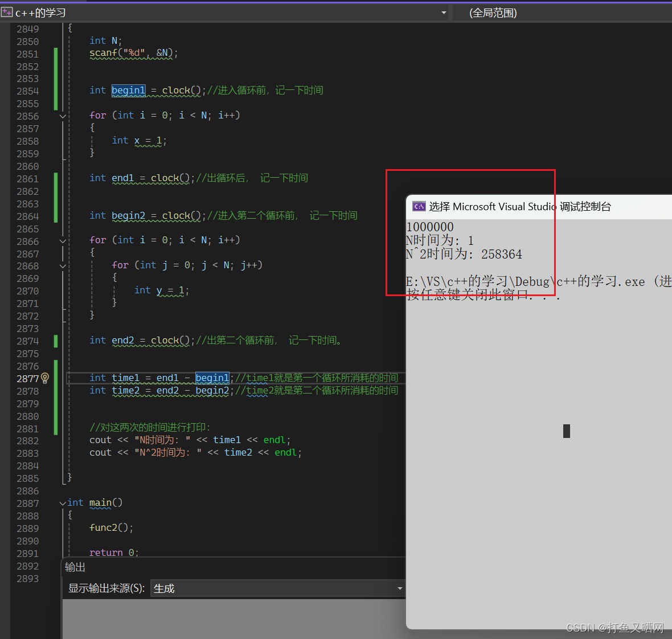Click 'int begin2 = clock()' on line 2864
The image size is (672, 639).
148,216
